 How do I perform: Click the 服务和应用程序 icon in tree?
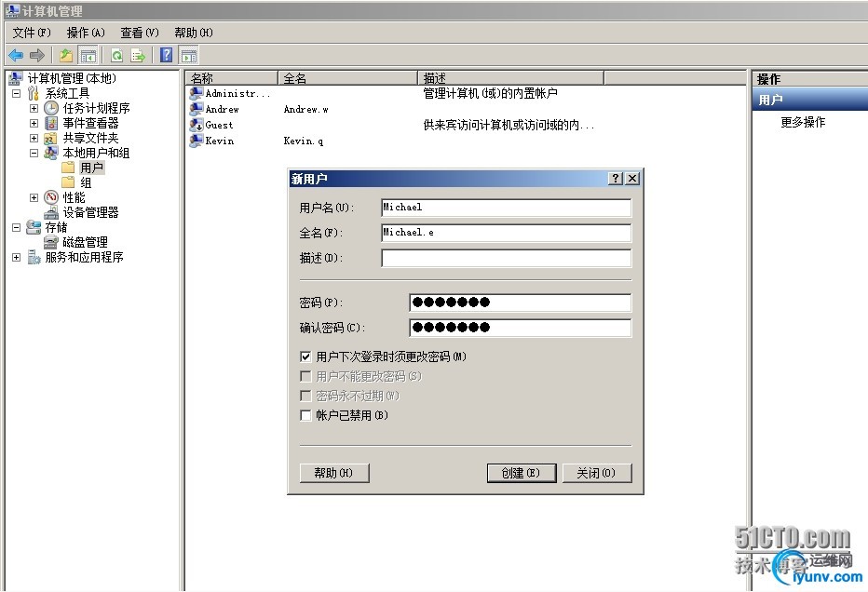point(34,257)
